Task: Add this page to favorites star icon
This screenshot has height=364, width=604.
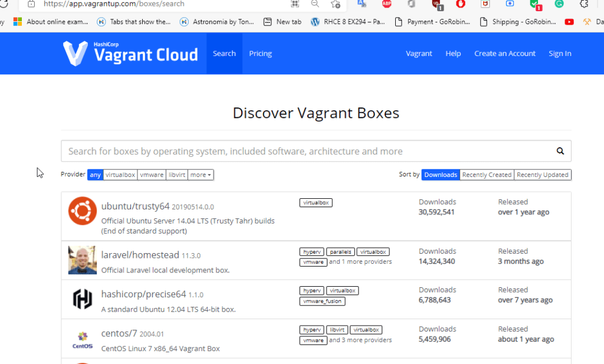Action: (336, 4)
